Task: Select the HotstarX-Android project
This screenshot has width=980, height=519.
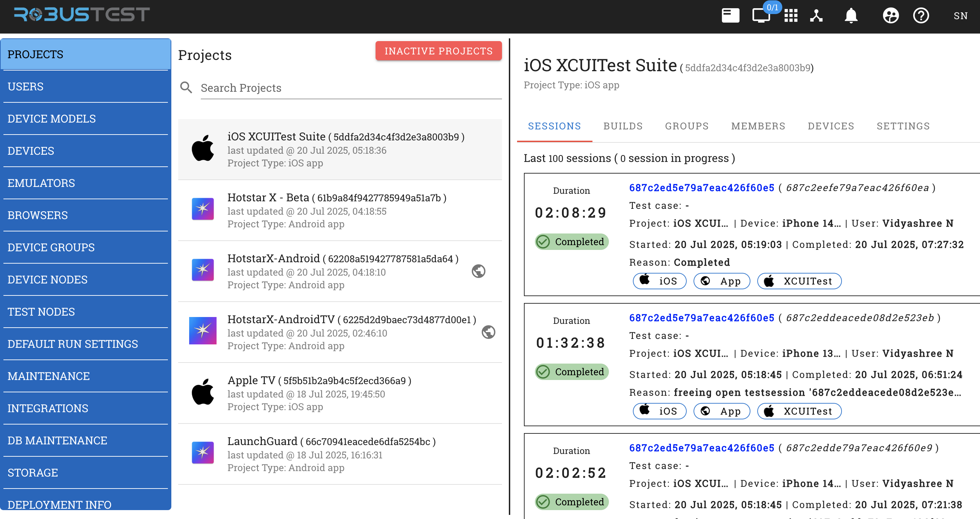Action: point(340,271)
